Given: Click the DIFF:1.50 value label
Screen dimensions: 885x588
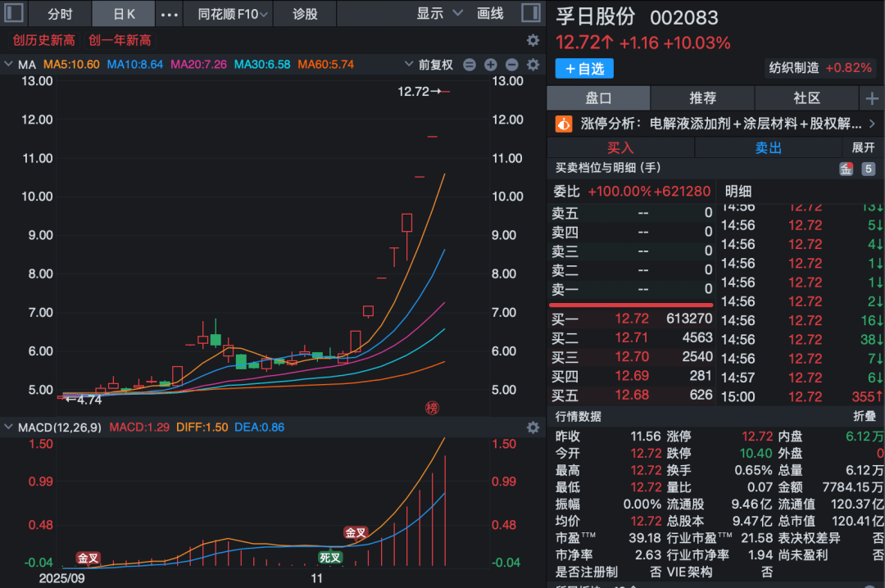Looking at the screenshot, I should click(x=202, y=427).
